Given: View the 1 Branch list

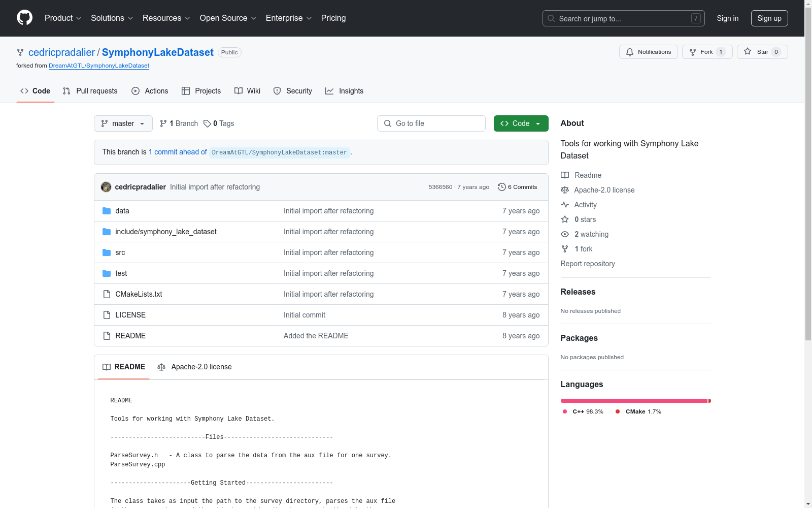Looking at the screenshot, I should [x=179, y=123].
